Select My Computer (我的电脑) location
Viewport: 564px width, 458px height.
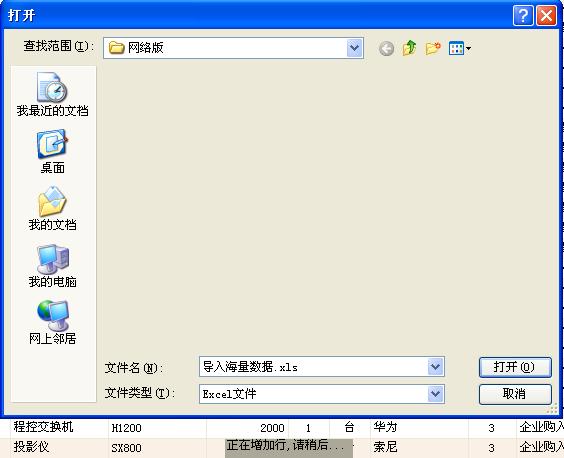[x=53, y=266]
